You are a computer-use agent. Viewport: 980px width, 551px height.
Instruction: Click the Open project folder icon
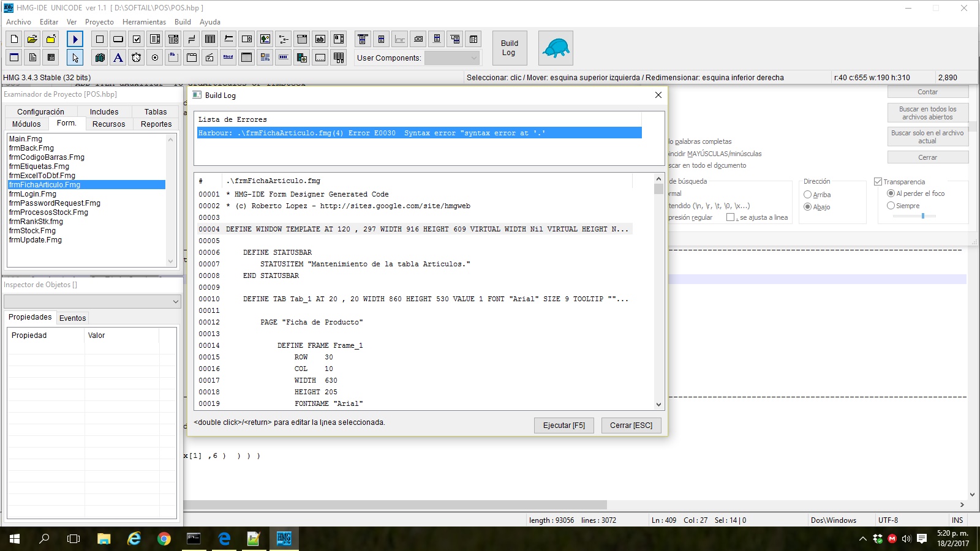[x=32, y=39]
